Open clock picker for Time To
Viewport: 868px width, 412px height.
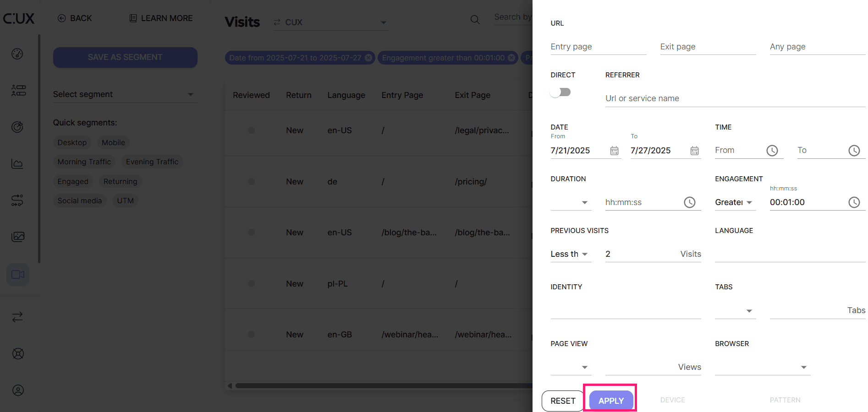(854, 151)
